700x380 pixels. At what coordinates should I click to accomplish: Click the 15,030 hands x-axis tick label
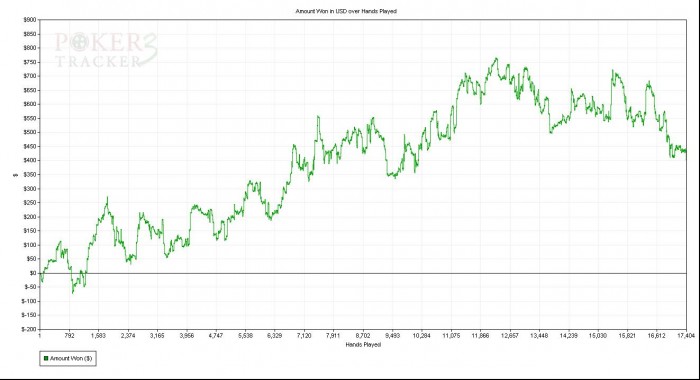pyautogui.click(x=598, y=336)
